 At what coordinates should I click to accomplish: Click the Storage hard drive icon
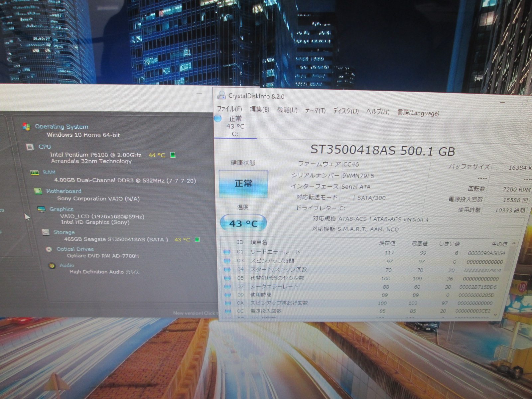(x=46, y=232)
